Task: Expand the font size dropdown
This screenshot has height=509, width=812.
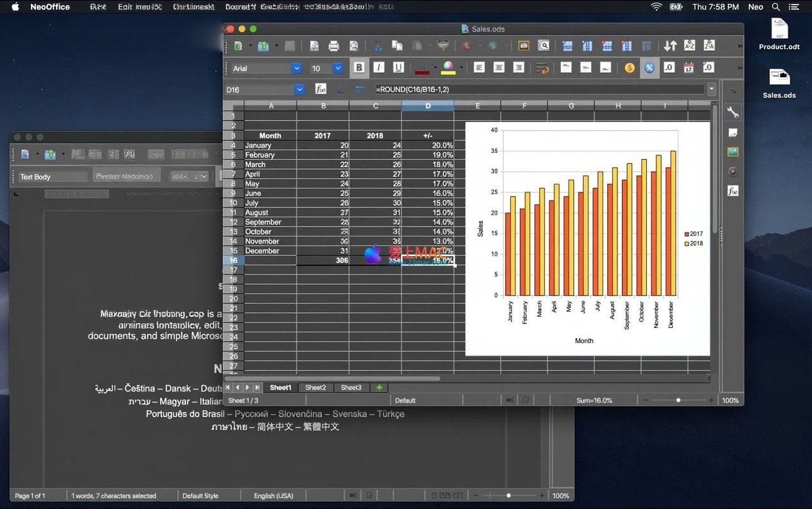Action: coord(337,68)
